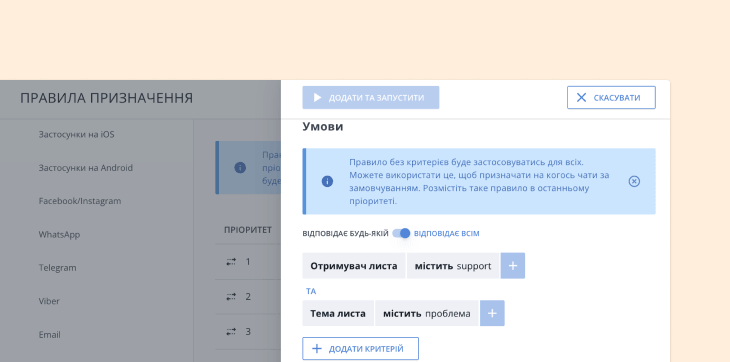730x362 pixels.
Task: Click the 'Правила призначення' page title
Action: 106,98
